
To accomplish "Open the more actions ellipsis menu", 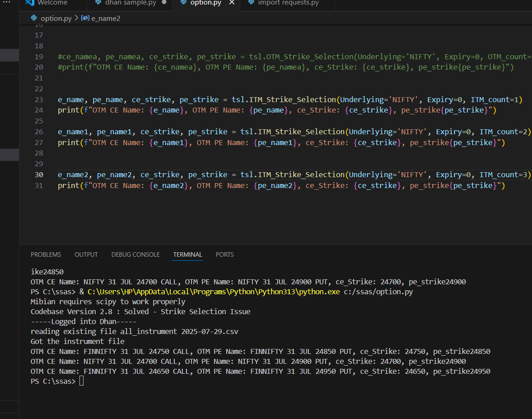I will (x=6, y=2).
